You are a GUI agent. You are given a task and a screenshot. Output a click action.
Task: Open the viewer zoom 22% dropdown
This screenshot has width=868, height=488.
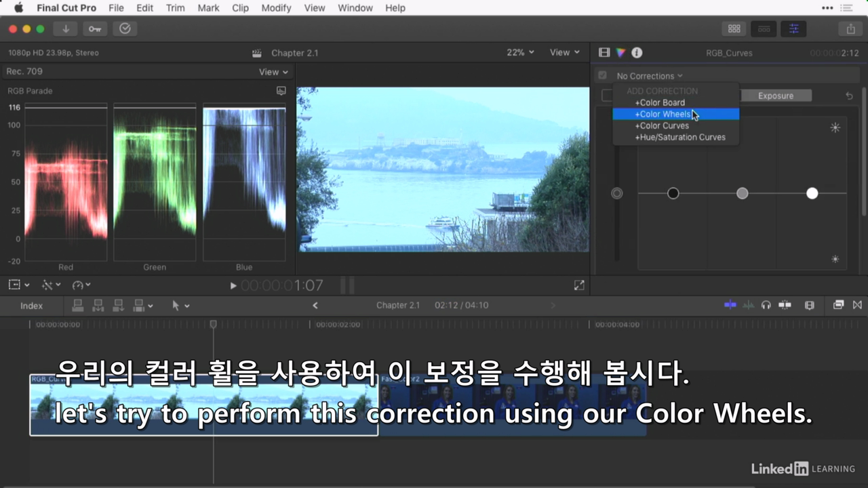pyautogui.click(x=520, y=52)
